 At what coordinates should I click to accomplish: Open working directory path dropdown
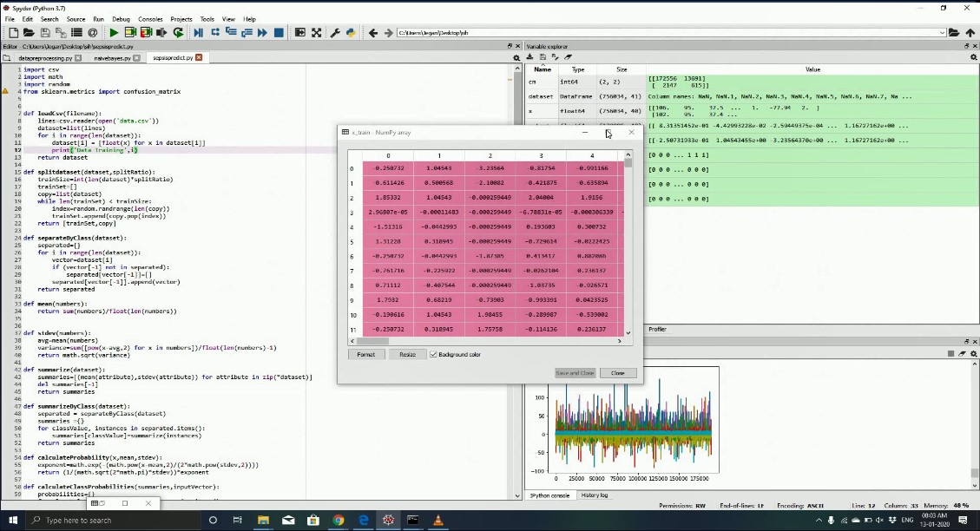point(942,33)
